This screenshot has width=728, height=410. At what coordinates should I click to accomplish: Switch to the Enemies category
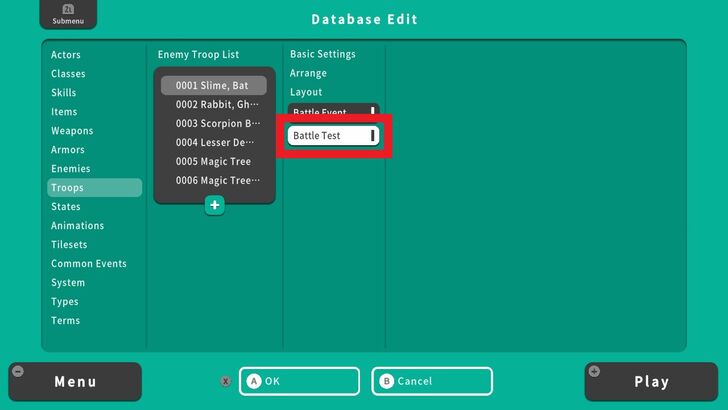tap(71, 169)
